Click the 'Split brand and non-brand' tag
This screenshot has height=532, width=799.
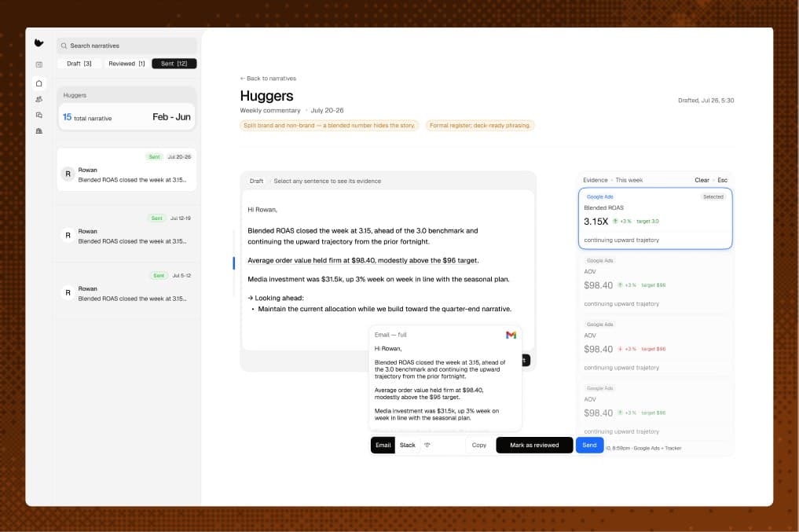click(x=329, y=126)
